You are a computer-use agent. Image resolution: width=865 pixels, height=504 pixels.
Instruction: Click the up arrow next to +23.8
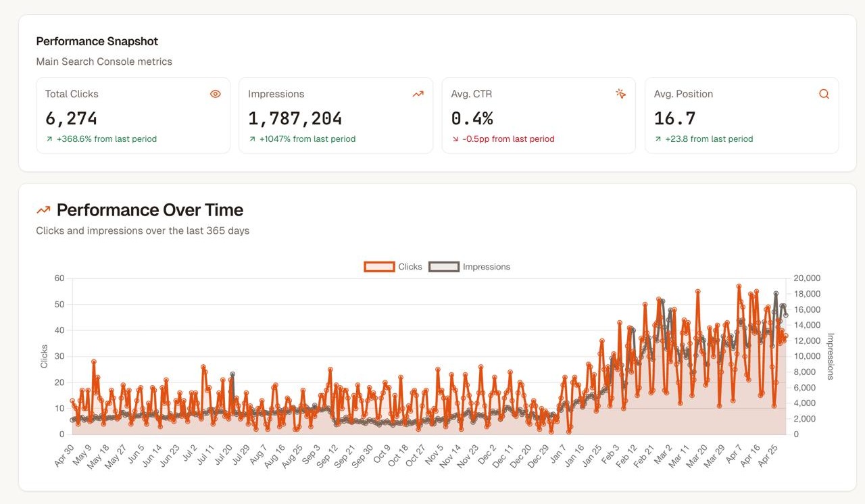(657, 139)
